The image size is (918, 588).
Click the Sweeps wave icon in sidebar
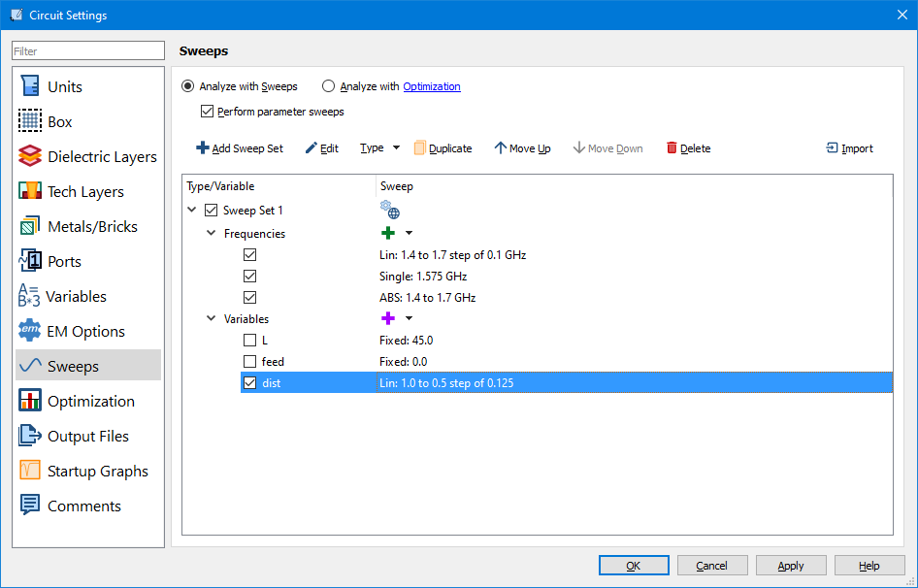tap(30, 366)
